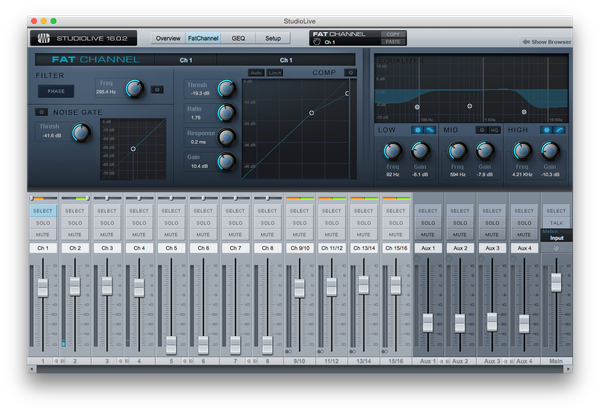Click the stereo link icon between channels 1 and 2
This screenshot has width=600, height=412.
click(x=59, y=361)
